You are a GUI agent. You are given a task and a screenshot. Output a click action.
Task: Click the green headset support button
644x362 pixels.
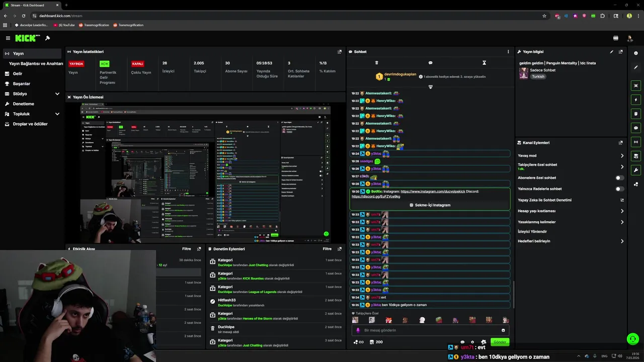click(633, 339)
